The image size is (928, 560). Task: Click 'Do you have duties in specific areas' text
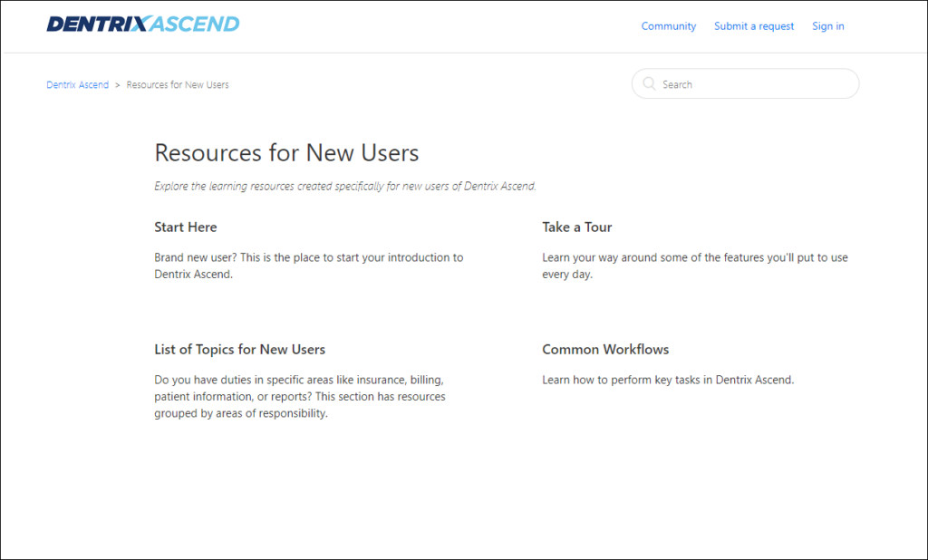point(299,397)
